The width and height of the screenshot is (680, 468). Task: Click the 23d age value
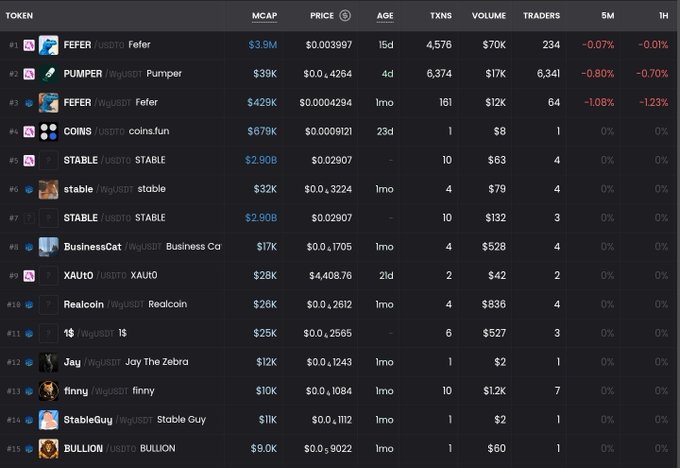385,131
